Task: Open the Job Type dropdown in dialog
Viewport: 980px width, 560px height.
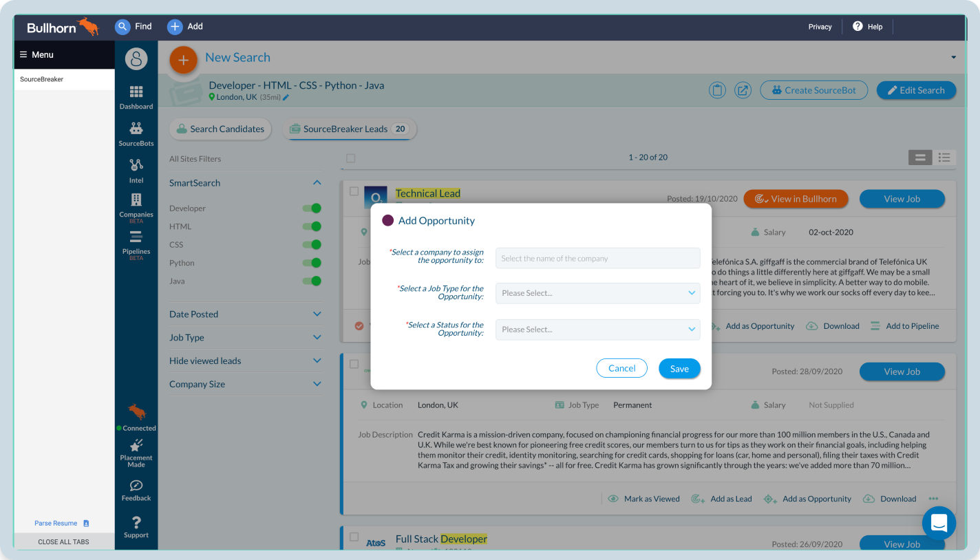Action: (x=598, y=293)
